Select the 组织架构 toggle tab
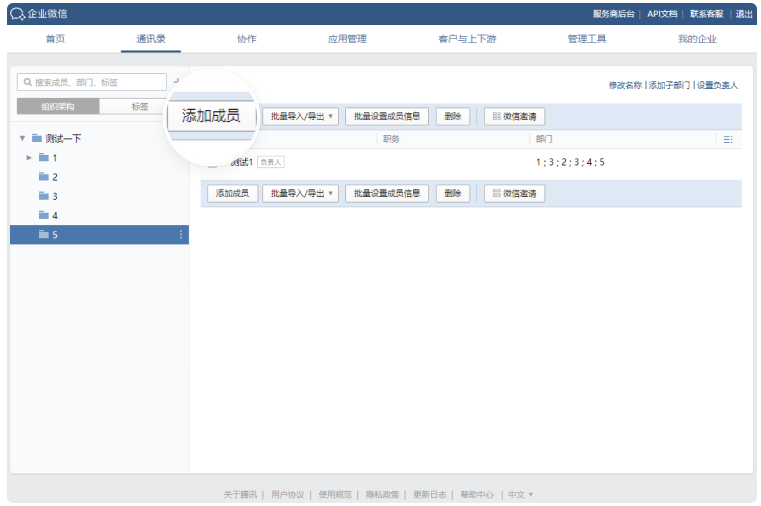Viewport: 761px width, 506px height. coord(59,107)
